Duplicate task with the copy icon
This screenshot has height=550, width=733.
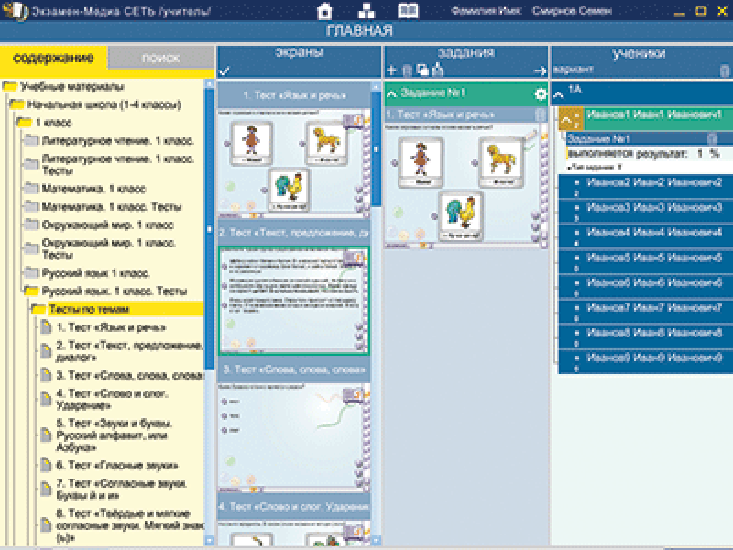pyautogui.click(x=423, y=70)
